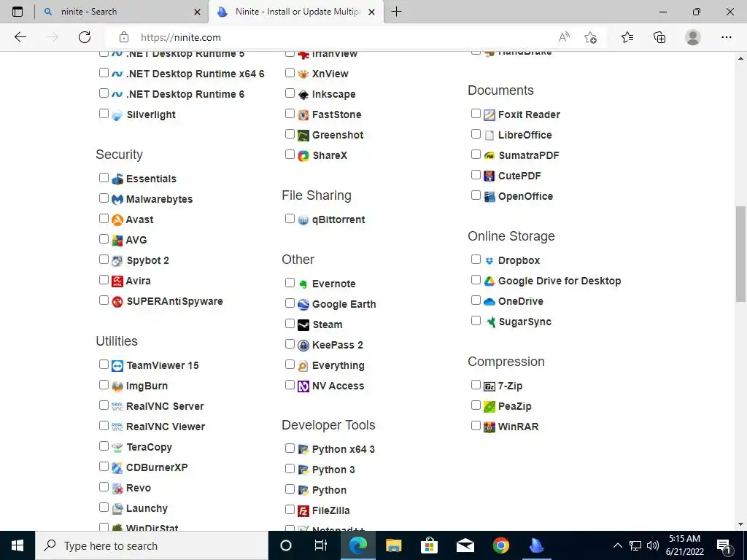
Task: Tick the Python x64 3 checkbox
Action: [x=290, y=448]
